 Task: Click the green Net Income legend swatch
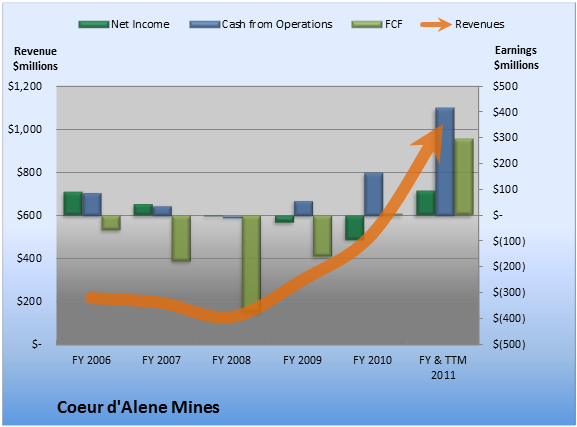point(93,25)
